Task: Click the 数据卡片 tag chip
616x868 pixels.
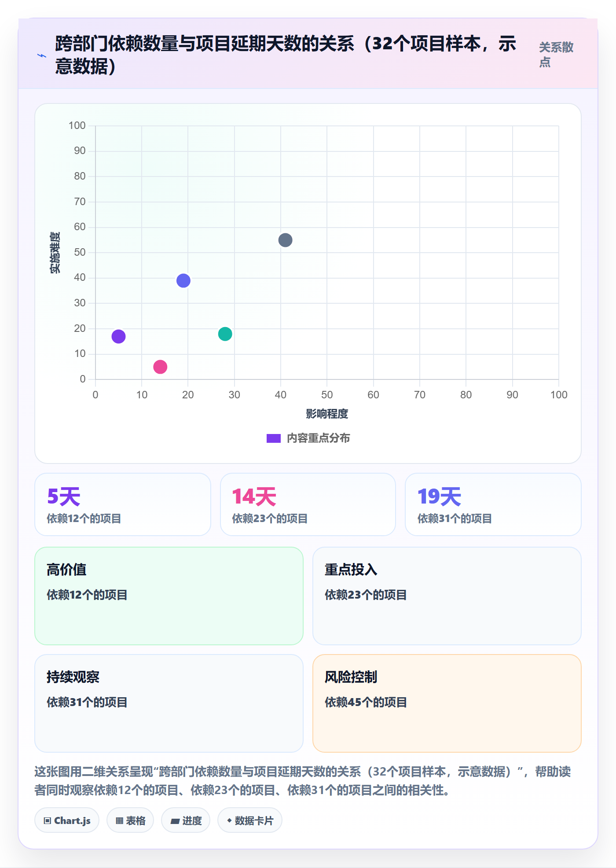Action: (250, 820)
